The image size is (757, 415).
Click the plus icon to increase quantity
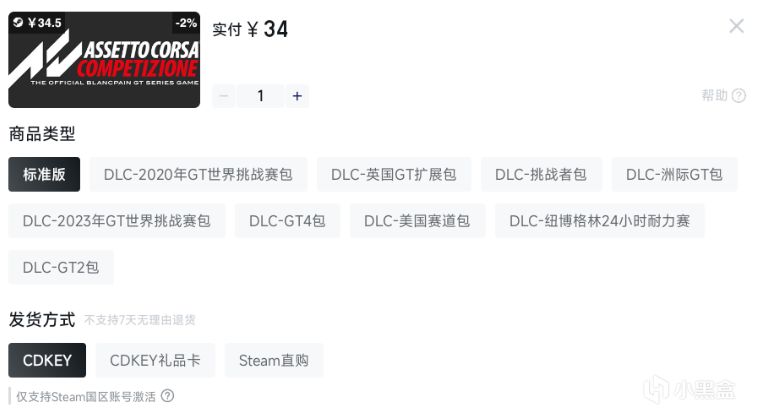[x=297, y=96]
